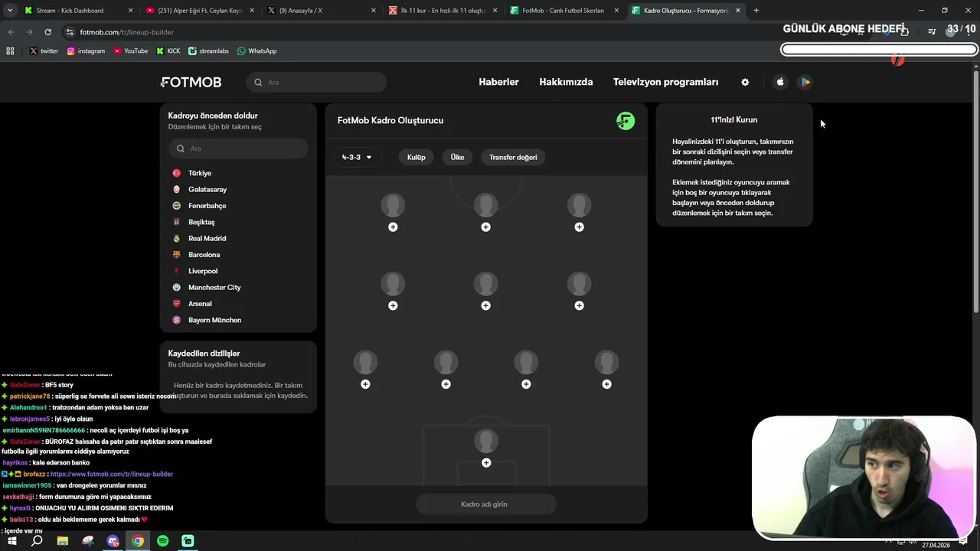The width and height of the screenshot is (980, 551).
Task: Open the KICK bookmark
Action: 168,51
